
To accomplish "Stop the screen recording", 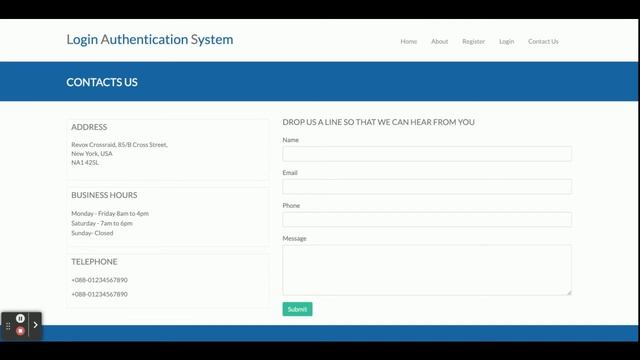I will point(20,331).
